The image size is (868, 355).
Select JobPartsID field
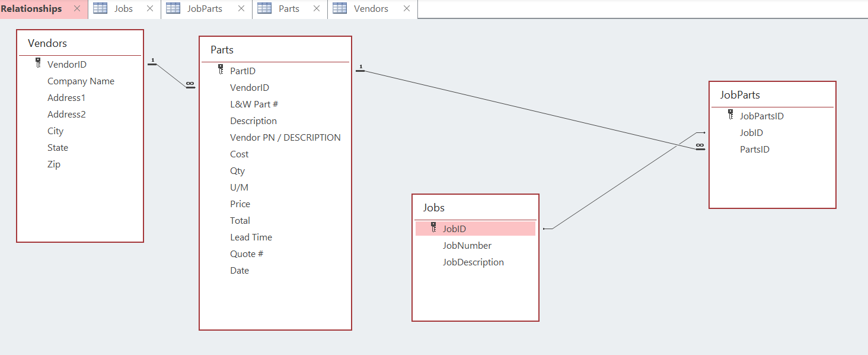point(762,116)
